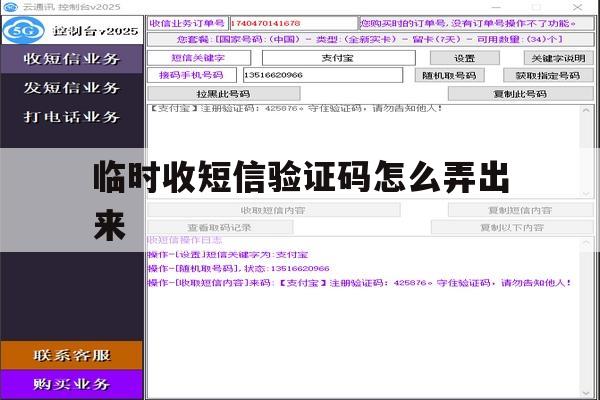Screen dimensions: 600x400
Task: Click the 5G cloud logo icon
Action: point(24,30)
